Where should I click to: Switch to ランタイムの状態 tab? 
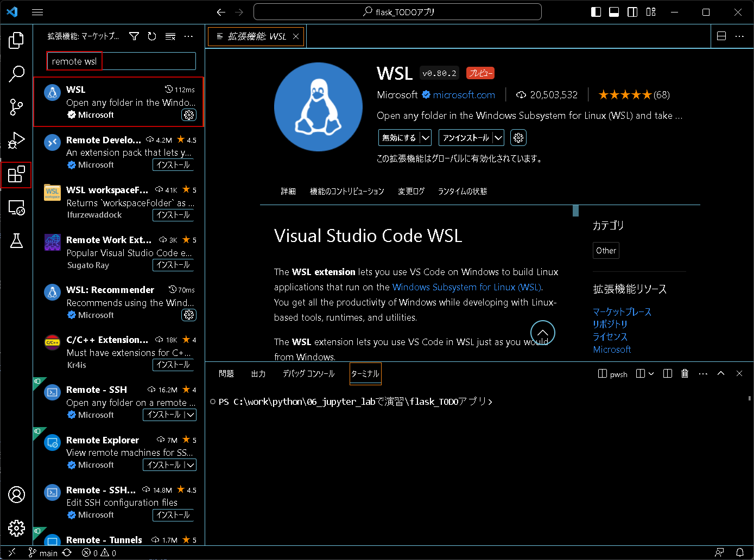tap(462, 191)
